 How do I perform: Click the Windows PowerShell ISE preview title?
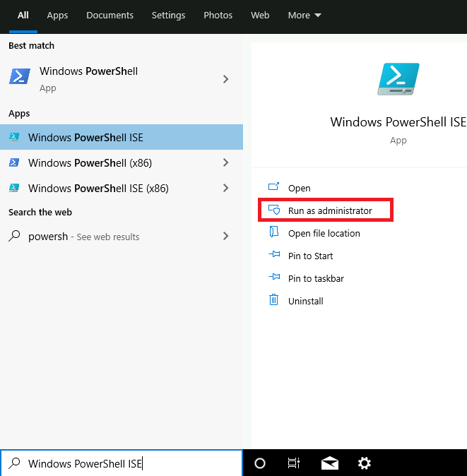point(398,122)
